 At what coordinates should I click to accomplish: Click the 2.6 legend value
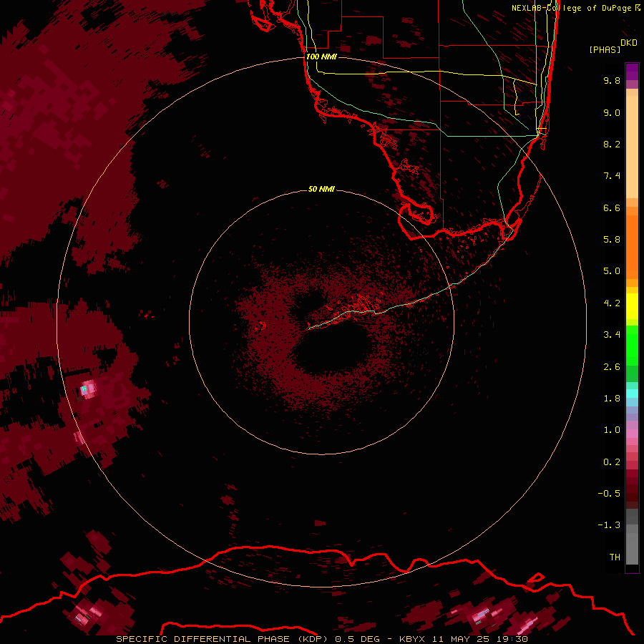click(x=612, y=367)
